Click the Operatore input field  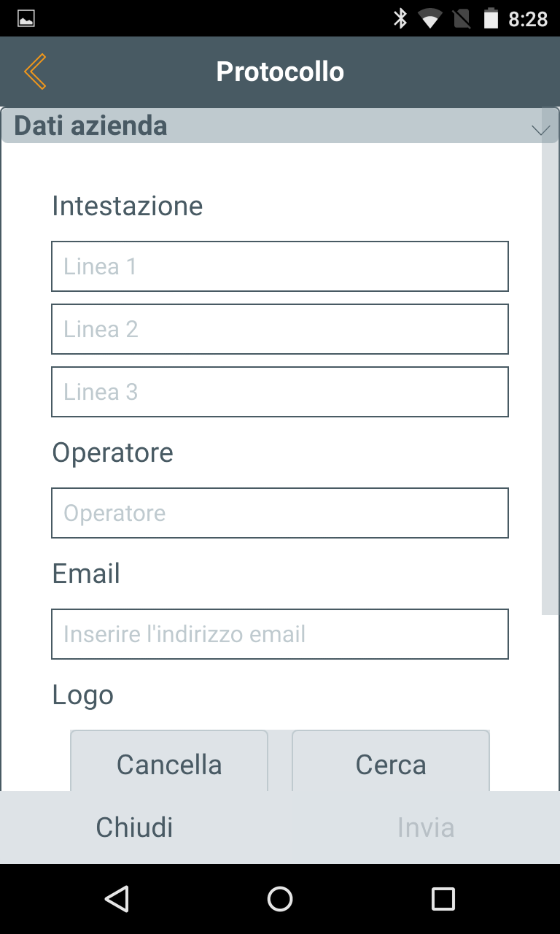[280, 513]
